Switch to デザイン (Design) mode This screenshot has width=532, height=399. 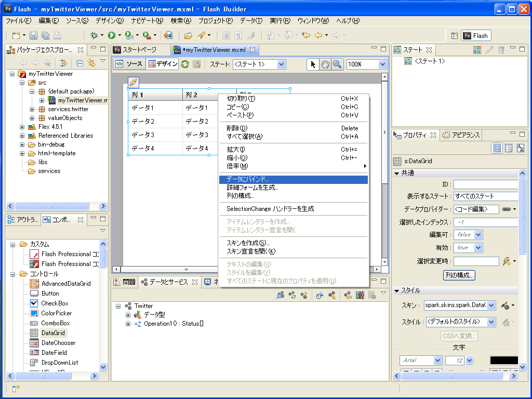point(163,64)
